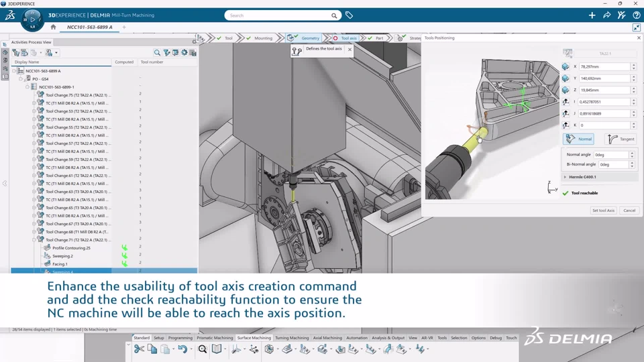Click the first icon in the Activities Process View toolbar
The image size is (644, 362).
pos(15,52)
